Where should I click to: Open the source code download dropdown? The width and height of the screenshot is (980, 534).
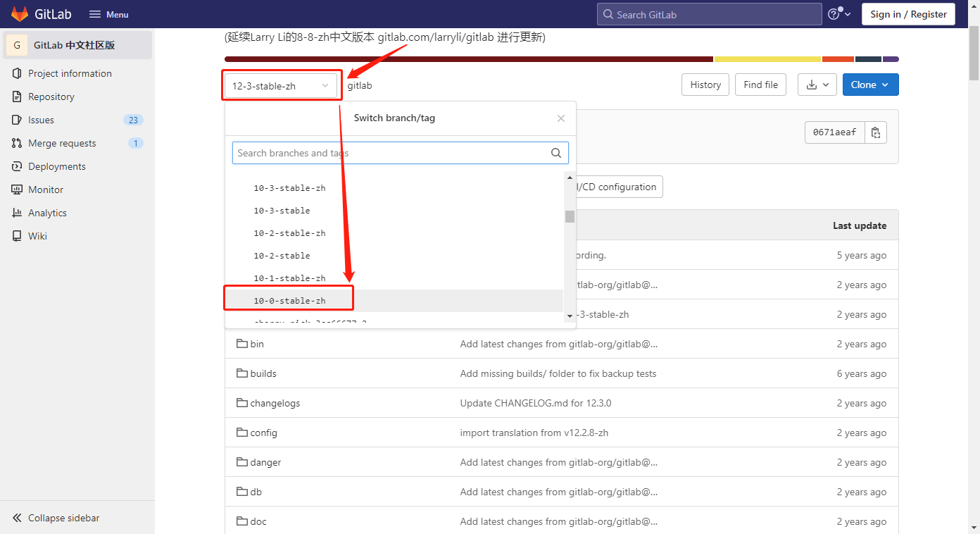point(817,84)
